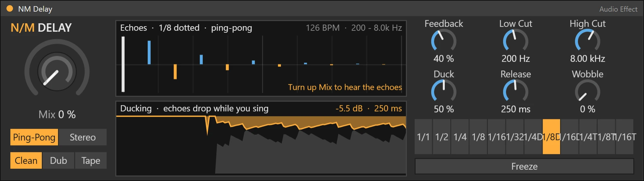Image resolution: width=644 pixels, height=181 pixels.
Task: Choose the Dub delay character
Action: [59, 160]
